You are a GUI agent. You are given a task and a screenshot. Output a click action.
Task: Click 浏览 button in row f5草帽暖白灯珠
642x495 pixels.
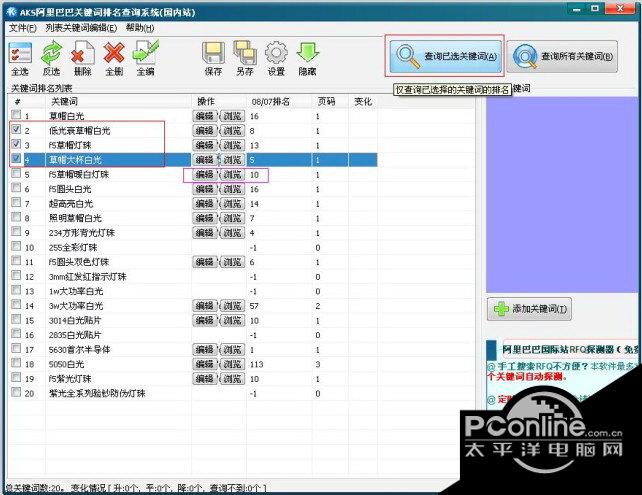pos(232,175)
